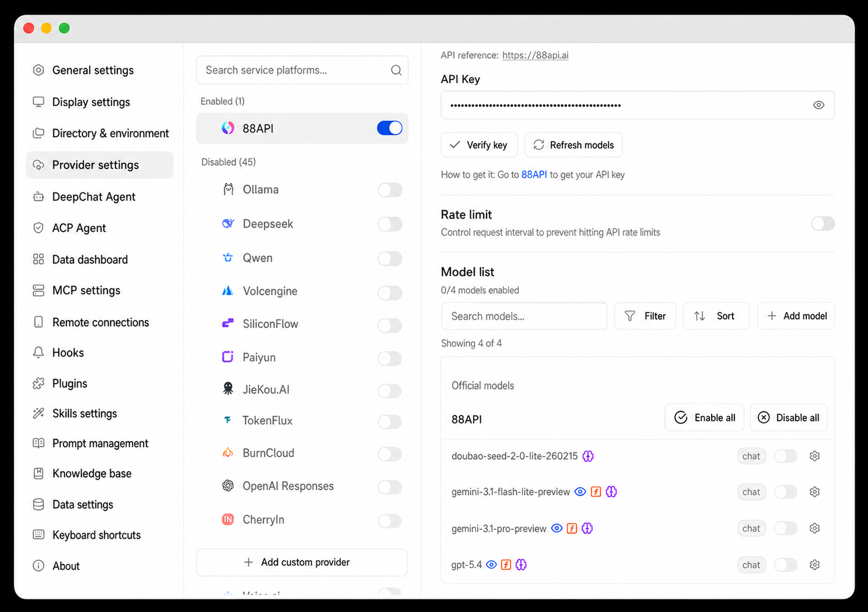
Task: Click into the API Key input field
Action: click(638, 105)
